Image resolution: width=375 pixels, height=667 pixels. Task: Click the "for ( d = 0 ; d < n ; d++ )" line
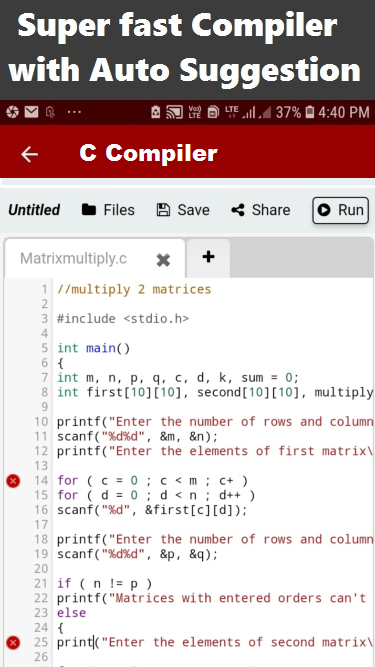tap(156, 495)
